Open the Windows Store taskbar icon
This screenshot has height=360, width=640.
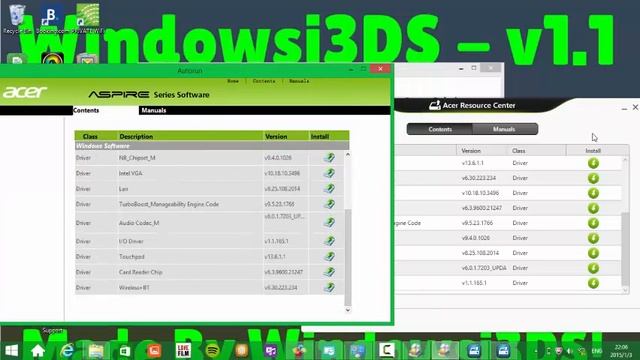pos(124,351)
